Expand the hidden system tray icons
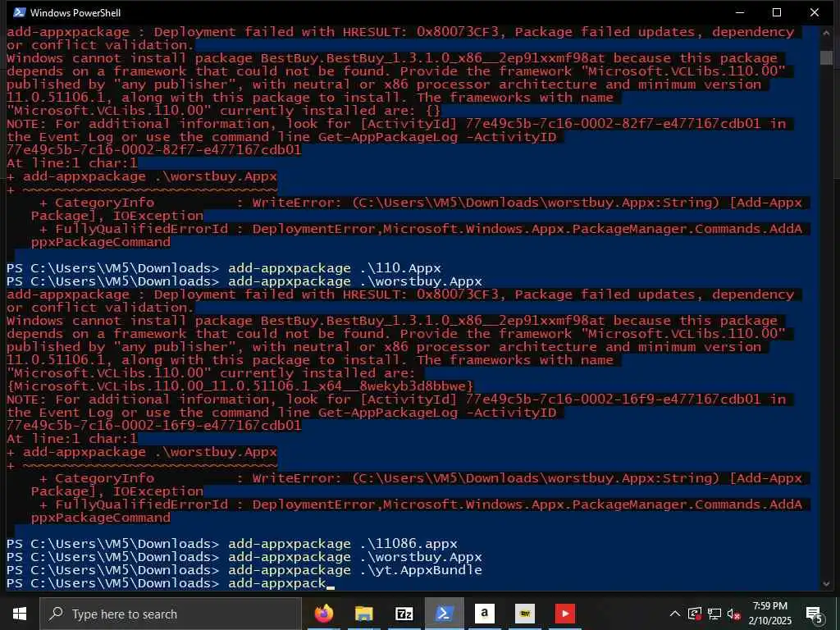This screenshot has height=630, width=840. point(675,614)
